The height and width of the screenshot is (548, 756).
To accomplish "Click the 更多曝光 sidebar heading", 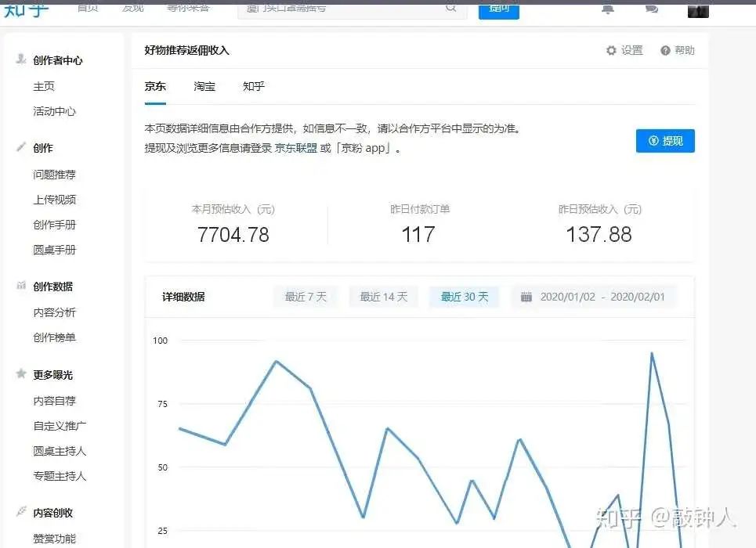I will coord(53,374).
